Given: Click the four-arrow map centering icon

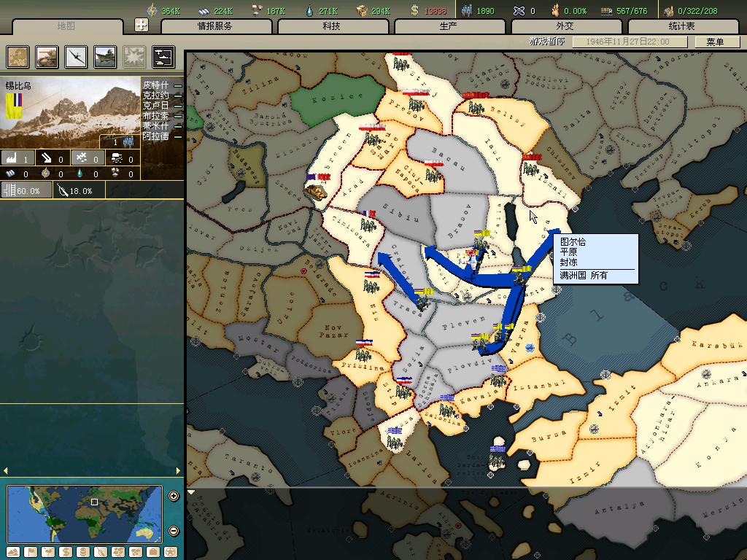Looking at the screenshot, I should pyautogui.click(x=142, y=26).
